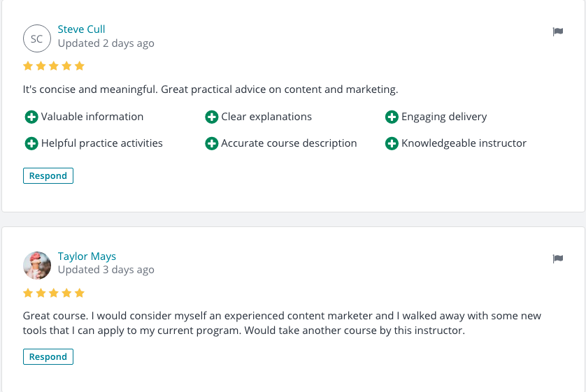
Task: Flag Taylor Mays' review
Action: coord(557,259)
